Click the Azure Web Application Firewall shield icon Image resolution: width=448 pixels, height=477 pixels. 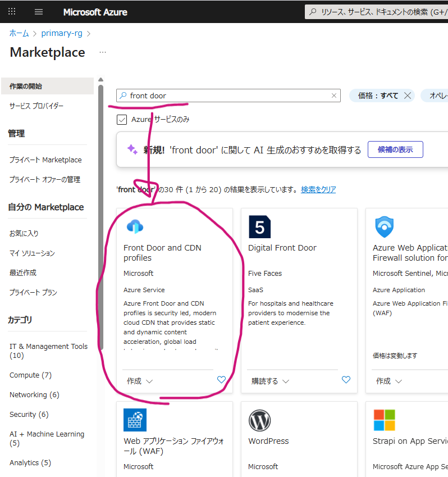click(x=385, y=227)
